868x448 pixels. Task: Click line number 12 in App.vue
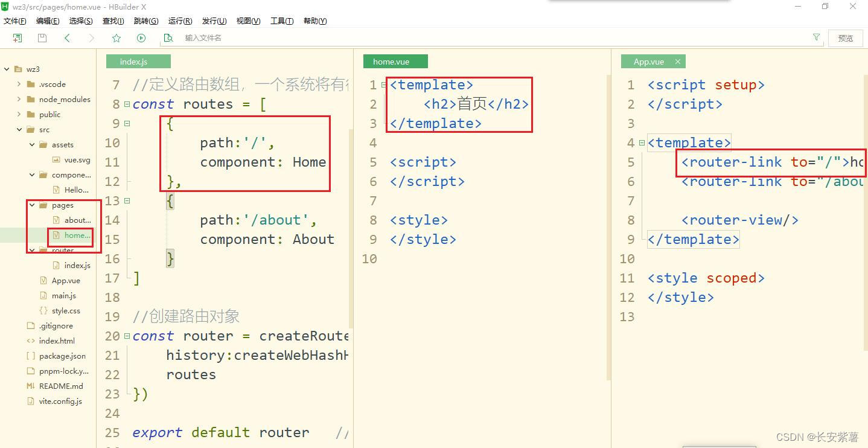(627, 297)
